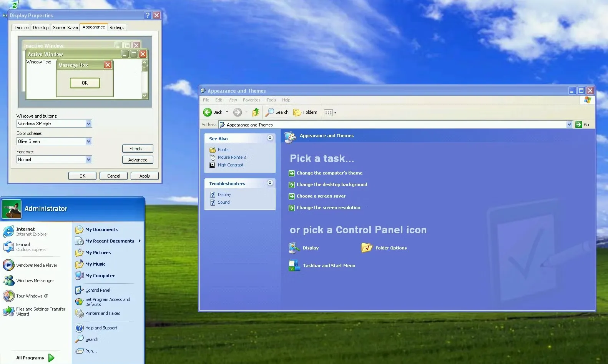The image size is (608, 364).
Task: Open the View menu
Action: click(x=233, y=100)
